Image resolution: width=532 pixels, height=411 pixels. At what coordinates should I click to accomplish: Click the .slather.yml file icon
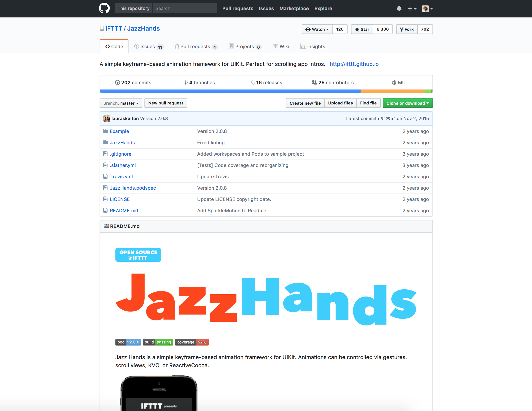pyautogui.click(x=105, y=165)
